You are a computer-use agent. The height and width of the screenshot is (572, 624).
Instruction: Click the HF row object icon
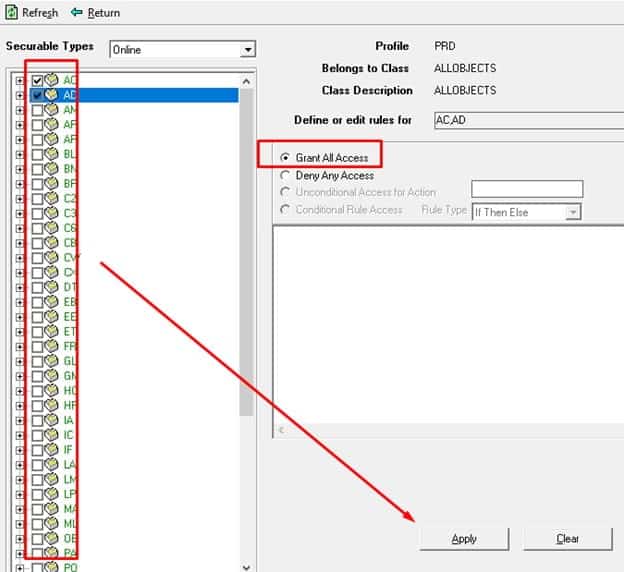pyautogui.click(x=51, y=405)
